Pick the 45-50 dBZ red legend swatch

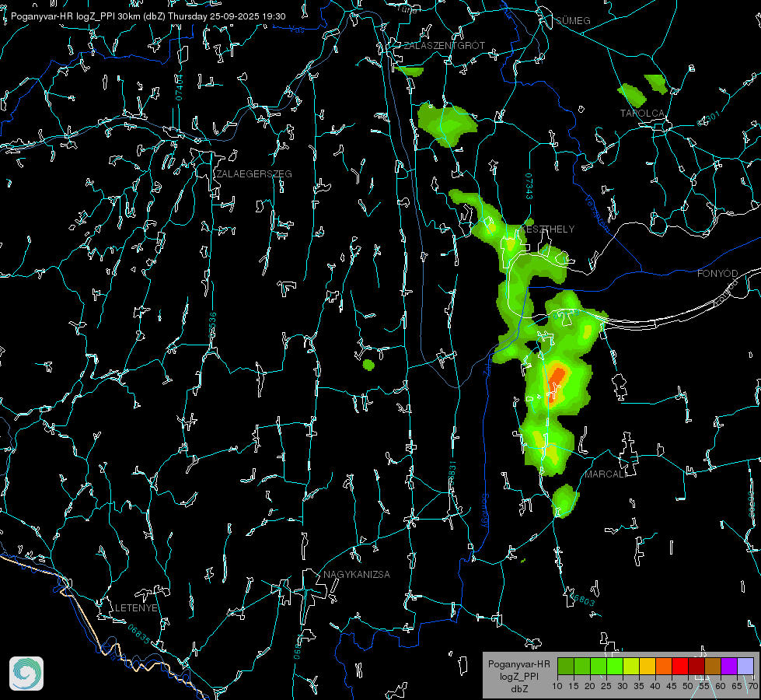(680, 666)
